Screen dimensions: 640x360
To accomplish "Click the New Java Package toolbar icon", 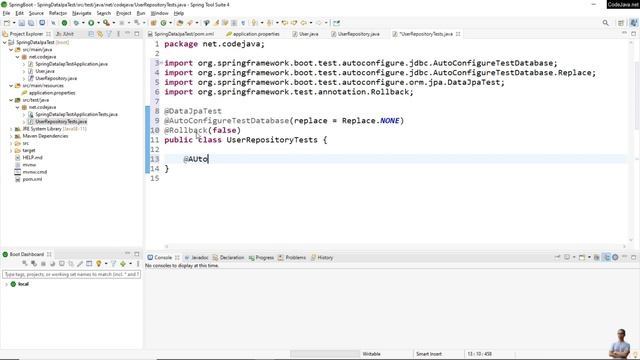I will coord(153,23).
